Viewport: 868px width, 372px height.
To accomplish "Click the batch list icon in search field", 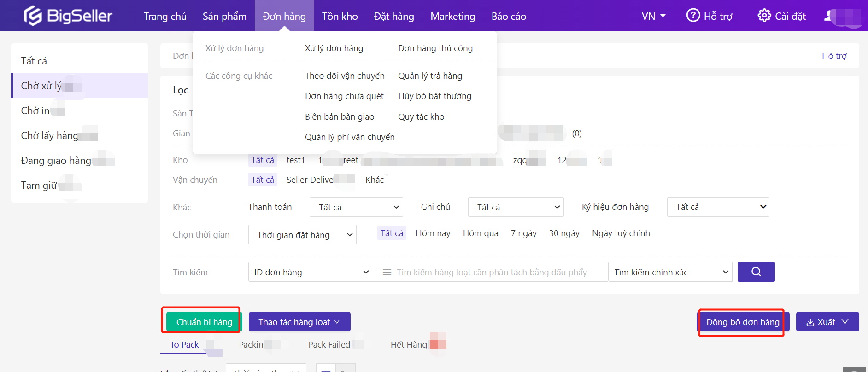I will [x=387, y=273].
